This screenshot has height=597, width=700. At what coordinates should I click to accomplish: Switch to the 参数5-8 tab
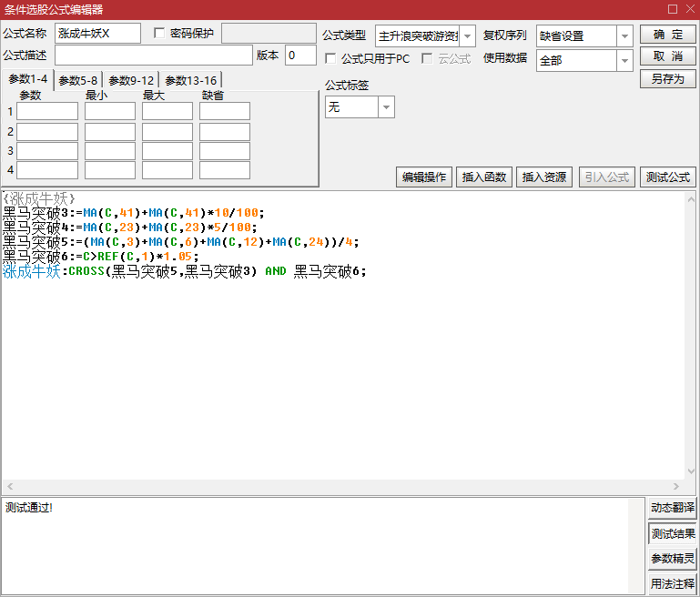[78, 80]
